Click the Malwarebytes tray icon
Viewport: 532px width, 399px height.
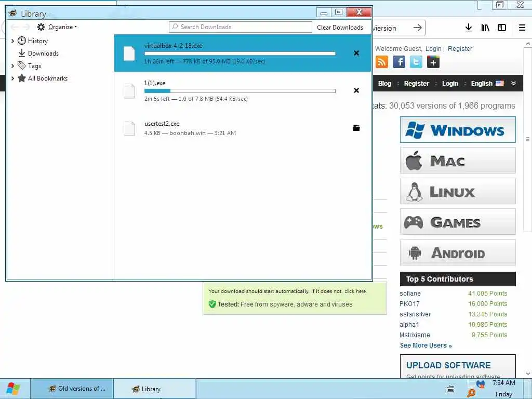click(481, 384)
